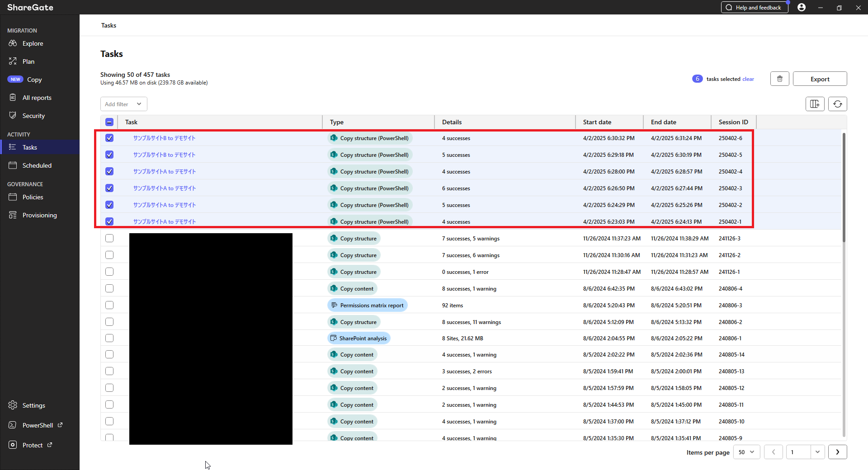Delete the selected tasks with trash icon
The image size is (868, 470).
(779, 78)
